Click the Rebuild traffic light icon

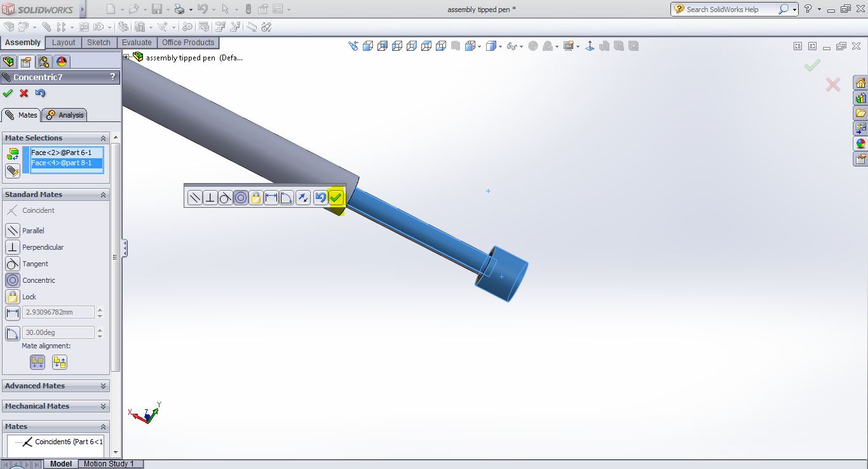248,9
